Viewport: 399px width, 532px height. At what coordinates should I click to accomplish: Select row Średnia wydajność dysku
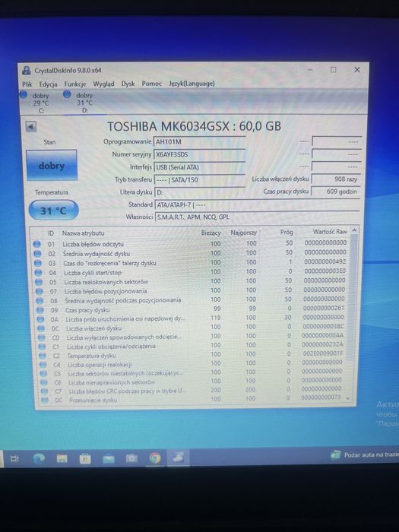pyautogui.click(x=191, y=253)
